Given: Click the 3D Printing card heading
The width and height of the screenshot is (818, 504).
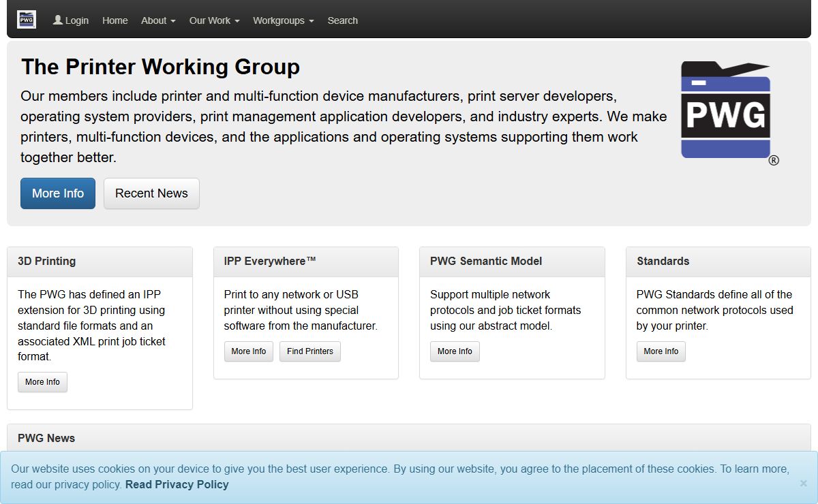Looking at the screenshot, I should click(x=47, y=261).
